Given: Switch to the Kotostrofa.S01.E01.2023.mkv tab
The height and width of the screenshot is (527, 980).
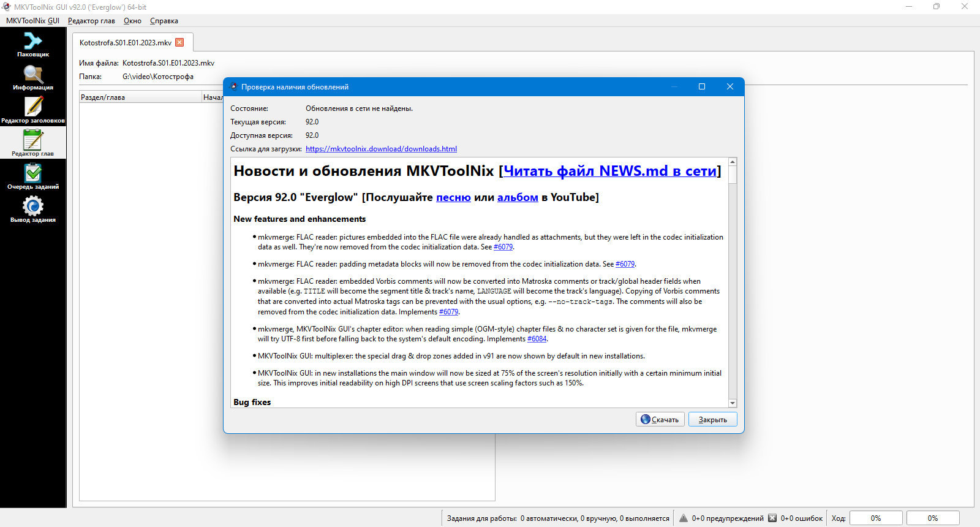Looking at the screenshot, I should pos(126,43).
